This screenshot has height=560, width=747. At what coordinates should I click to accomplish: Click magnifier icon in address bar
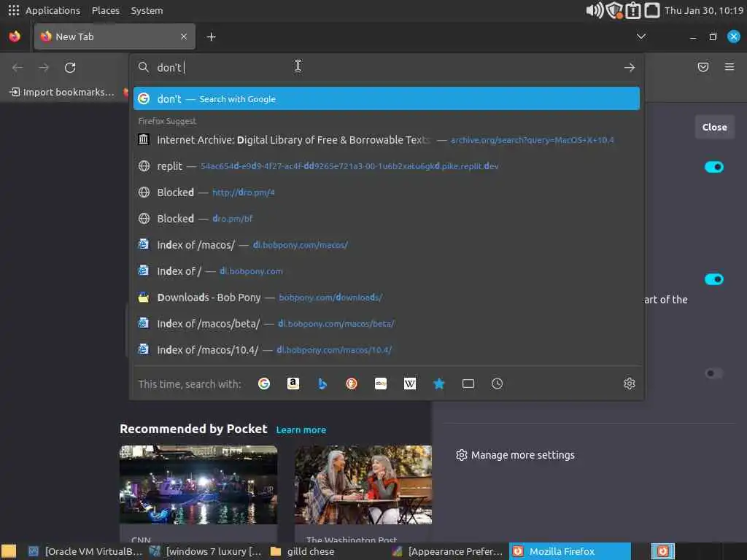pos(144,67)
